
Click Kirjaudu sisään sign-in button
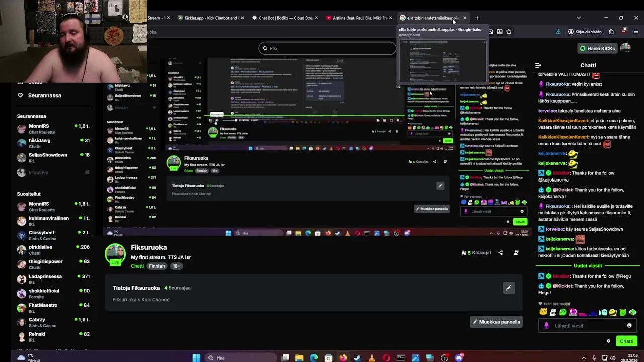click(x=585, y=32)
